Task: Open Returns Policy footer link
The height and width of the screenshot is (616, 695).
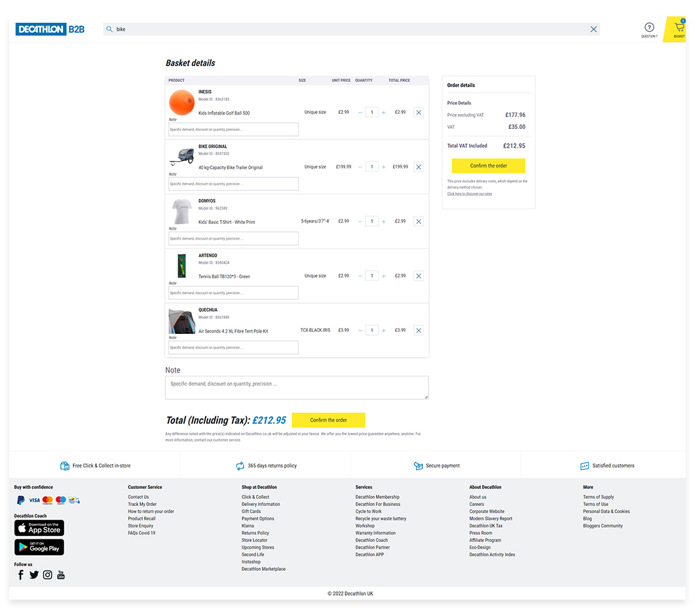Action: click(255, 533)
